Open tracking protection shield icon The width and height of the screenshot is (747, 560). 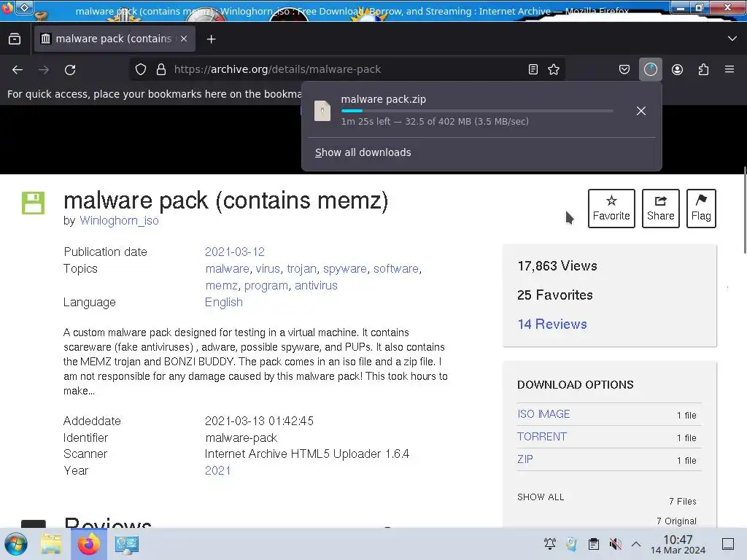(141, 69)
